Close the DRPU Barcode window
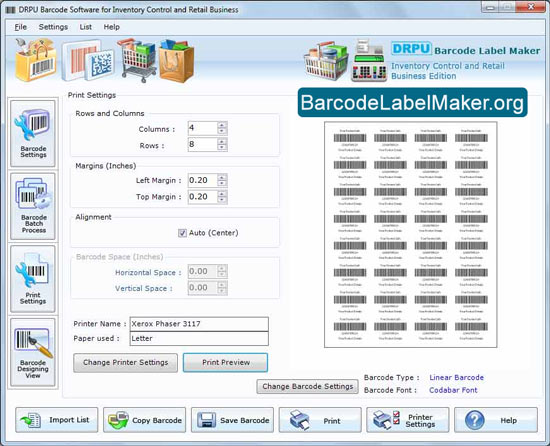The image size is (550, 446). tap(532, 7)
